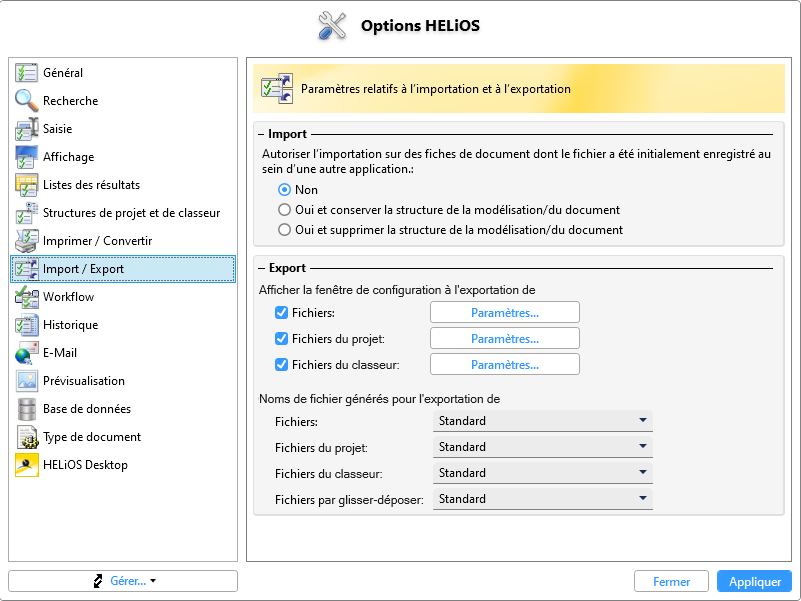The height and width of the screenshot is (601, 801).
Task: Open the Fichiers file name dropdown
Action: (543, 421)
